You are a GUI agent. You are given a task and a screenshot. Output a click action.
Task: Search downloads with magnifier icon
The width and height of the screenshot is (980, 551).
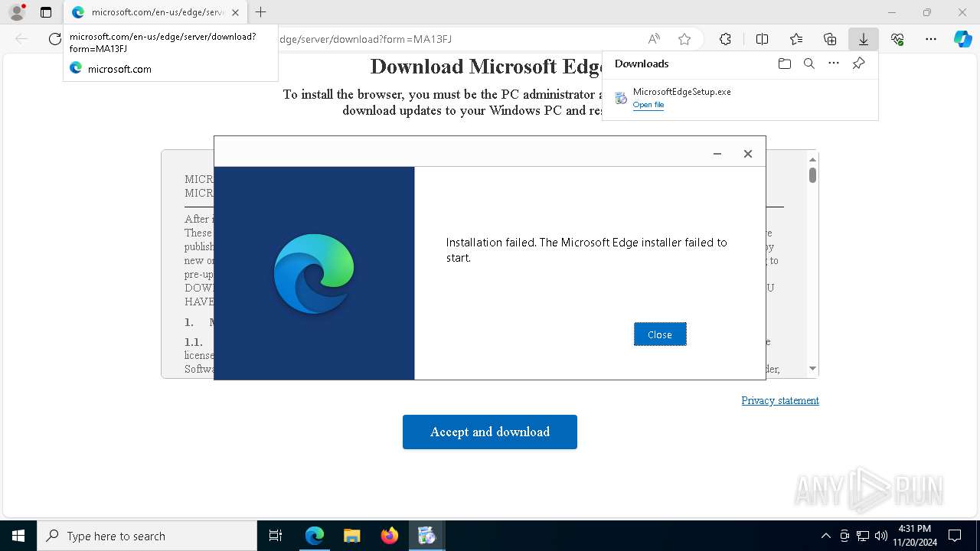click(809, 64)
